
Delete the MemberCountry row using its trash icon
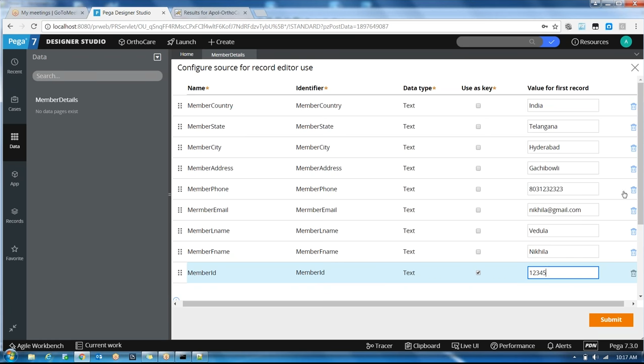[633, 106]
